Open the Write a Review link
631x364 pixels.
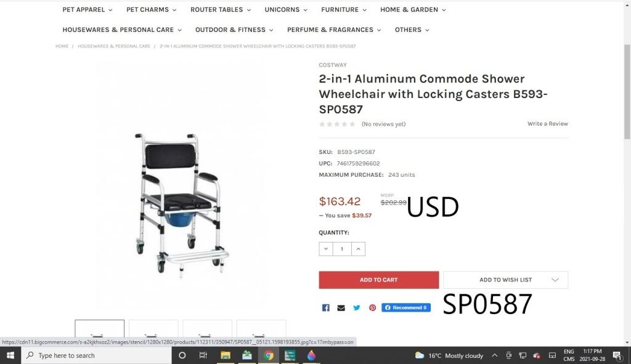coord(548,124)
